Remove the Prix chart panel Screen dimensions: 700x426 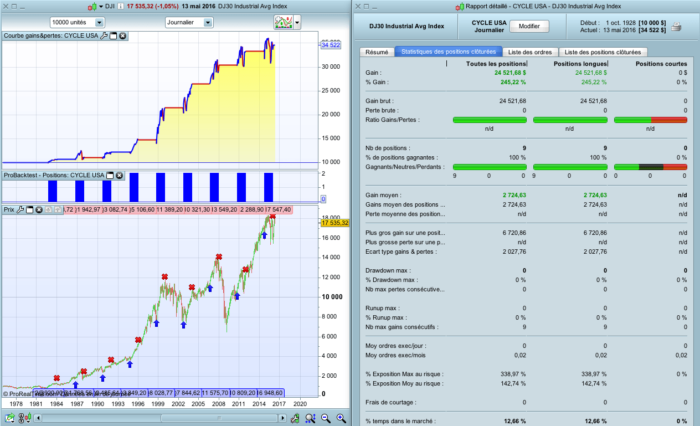[39, 209]
